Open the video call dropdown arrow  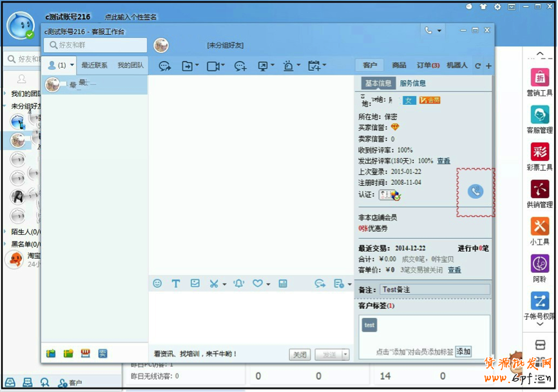[x=223, y=66]
